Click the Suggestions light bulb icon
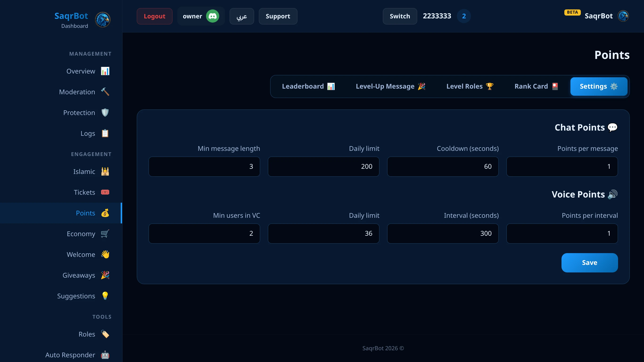The image size is (644, 362). 105,296
